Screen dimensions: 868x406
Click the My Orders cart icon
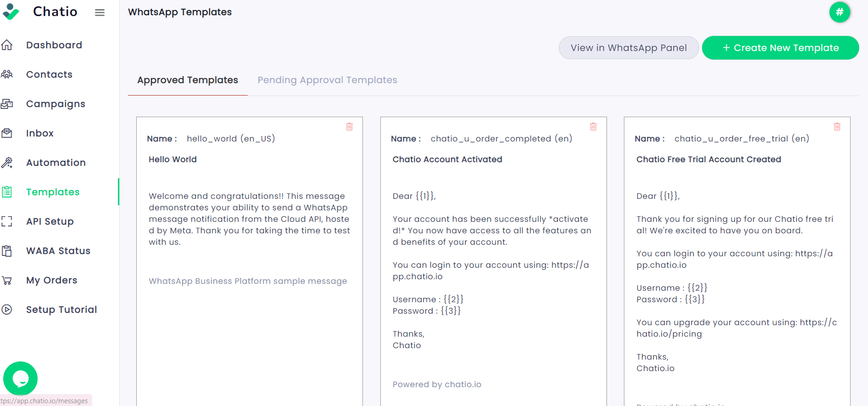click(x=7, y=280)
